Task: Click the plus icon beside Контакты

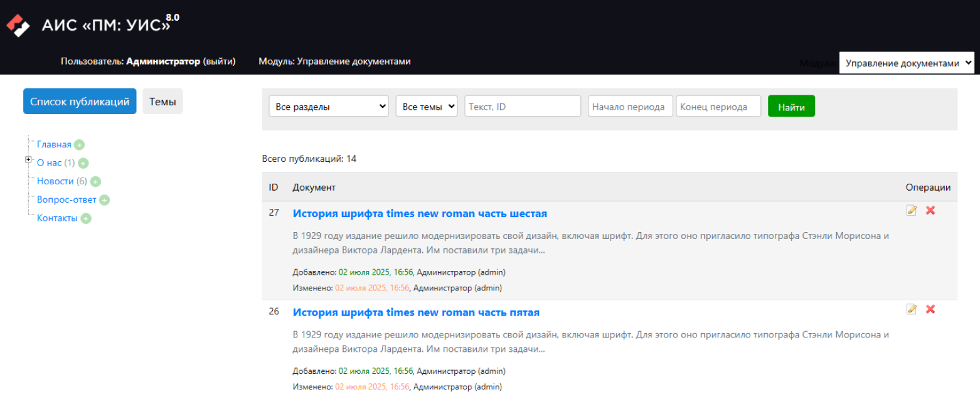Action: pos(86,219)
